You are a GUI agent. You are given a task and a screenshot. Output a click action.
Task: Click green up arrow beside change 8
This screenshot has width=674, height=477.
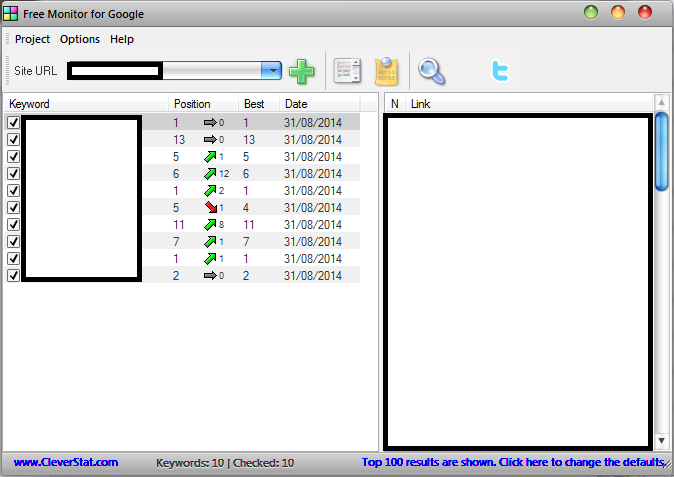(210, 224)
